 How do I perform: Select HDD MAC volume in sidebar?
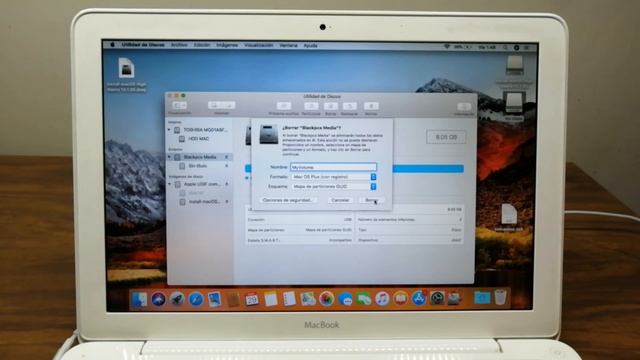click(199, 139)
